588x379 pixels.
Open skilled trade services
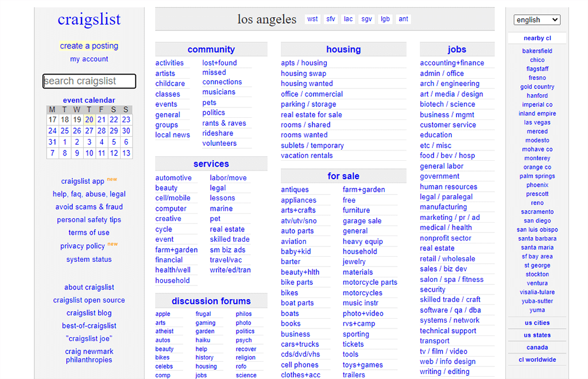230,239
